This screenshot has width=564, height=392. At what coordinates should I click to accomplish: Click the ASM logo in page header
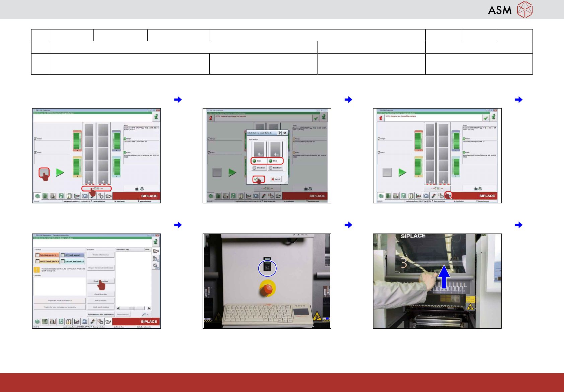tap(510, 9)
